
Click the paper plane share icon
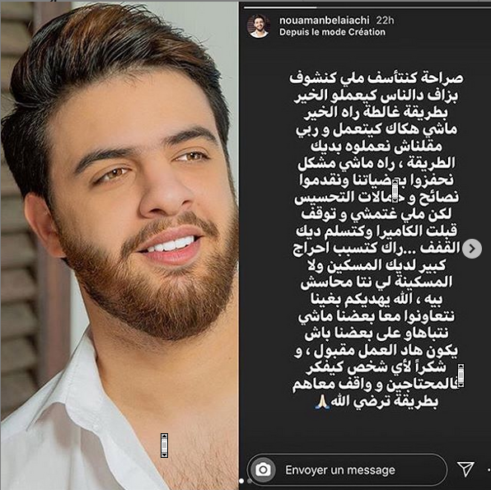(466, 469)
